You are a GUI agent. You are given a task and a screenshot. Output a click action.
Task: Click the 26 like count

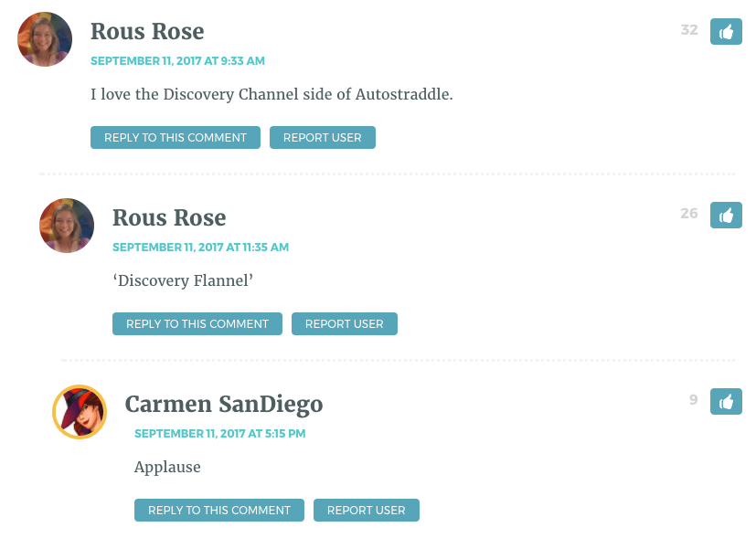pyautogui.click(x=689, y=214)
